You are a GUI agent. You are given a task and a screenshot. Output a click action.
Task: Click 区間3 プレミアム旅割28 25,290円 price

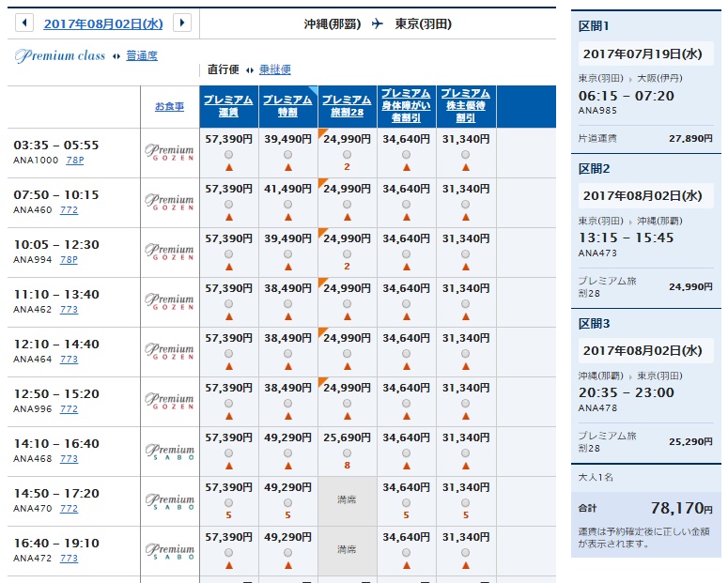(690, 442)
